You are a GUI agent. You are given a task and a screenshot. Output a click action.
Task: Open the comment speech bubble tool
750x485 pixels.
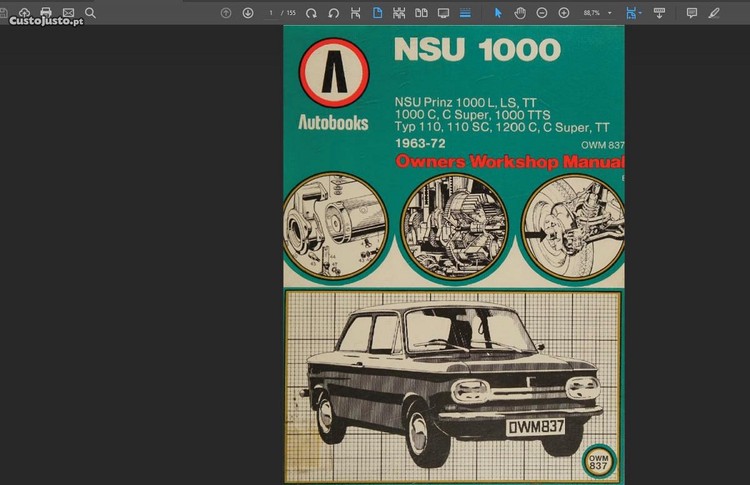(692, 13)
